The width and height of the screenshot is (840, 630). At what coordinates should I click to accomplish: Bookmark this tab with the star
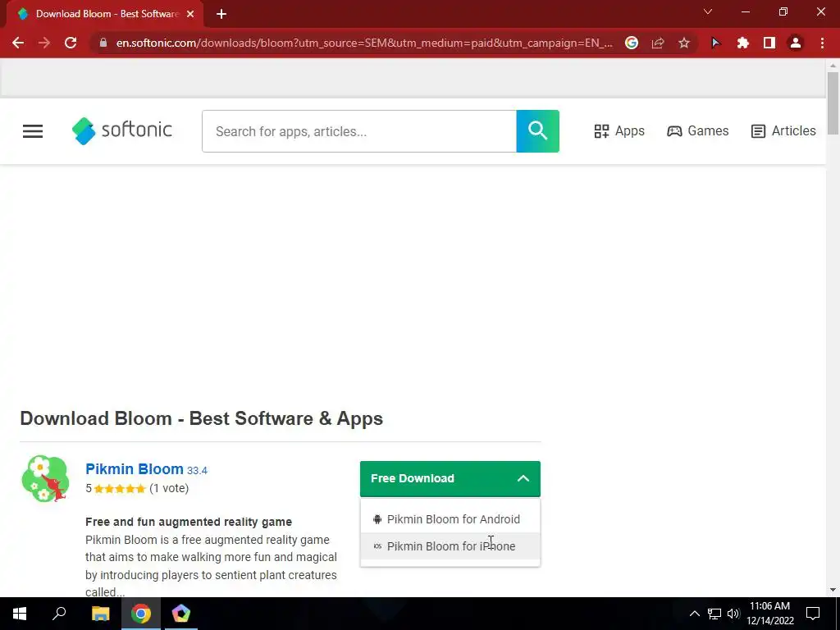tap(684, 43)
